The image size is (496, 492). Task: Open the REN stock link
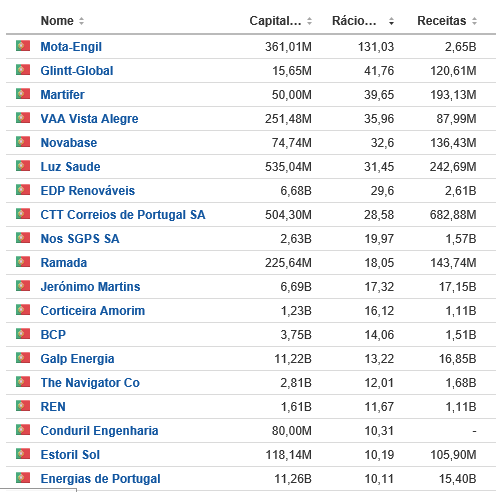point(53,407)
